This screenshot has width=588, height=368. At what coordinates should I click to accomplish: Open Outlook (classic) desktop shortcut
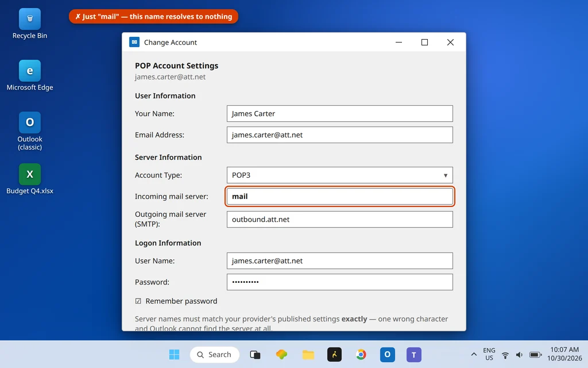30,131
